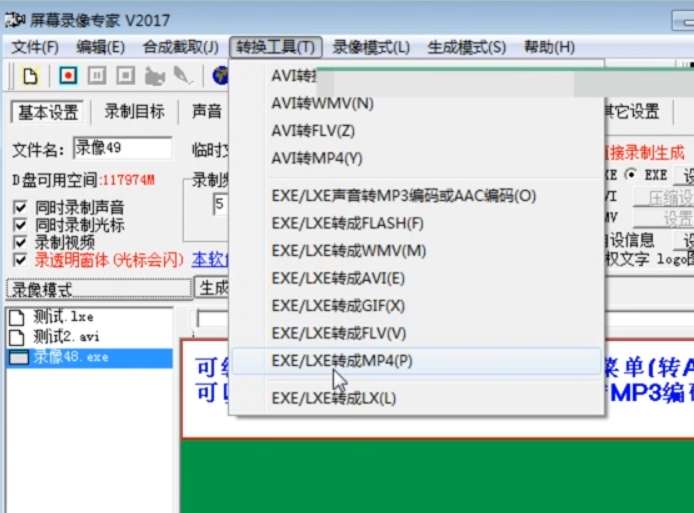Click the red 直接录制生成 text
This screenshot has width=694, height=513.
point(644,153)
